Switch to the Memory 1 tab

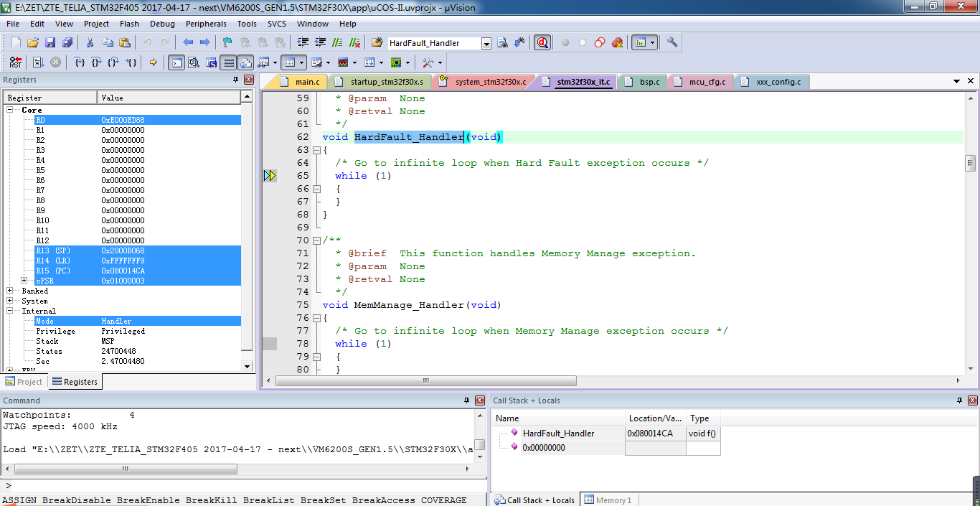tap(607, 500)
